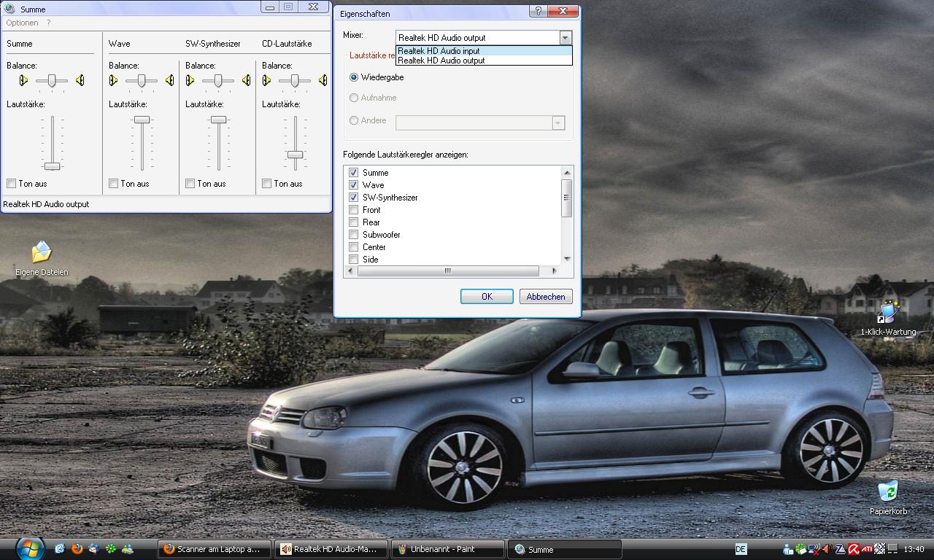Image resolution: width=934 pixels, height=560 pixels.
Task: Click the Wave volume slider thumb
Action: click(142, 120)
